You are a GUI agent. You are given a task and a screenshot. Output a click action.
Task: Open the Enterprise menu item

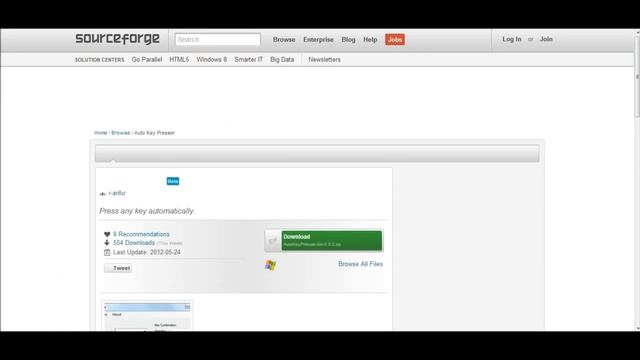pos(318,40)
